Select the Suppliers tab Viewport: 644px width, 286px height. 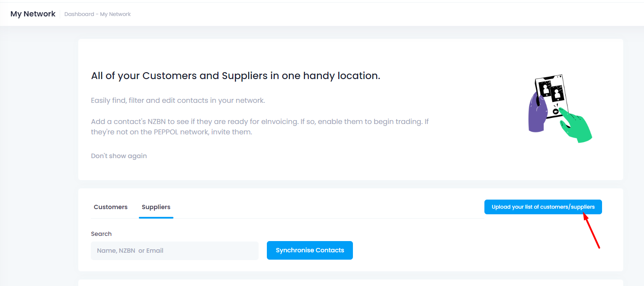tap(156, 207)
